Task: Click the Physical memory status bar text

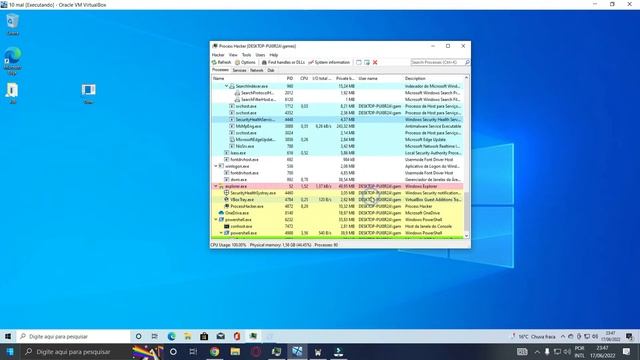Action: click(280, 245)
